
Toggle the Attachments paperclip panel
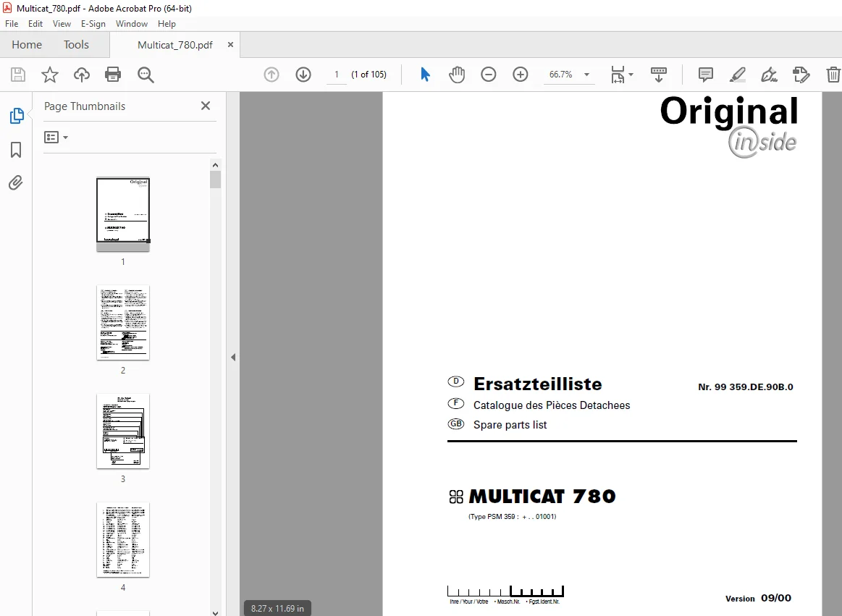pyautogui.click(x=16, y=183)
